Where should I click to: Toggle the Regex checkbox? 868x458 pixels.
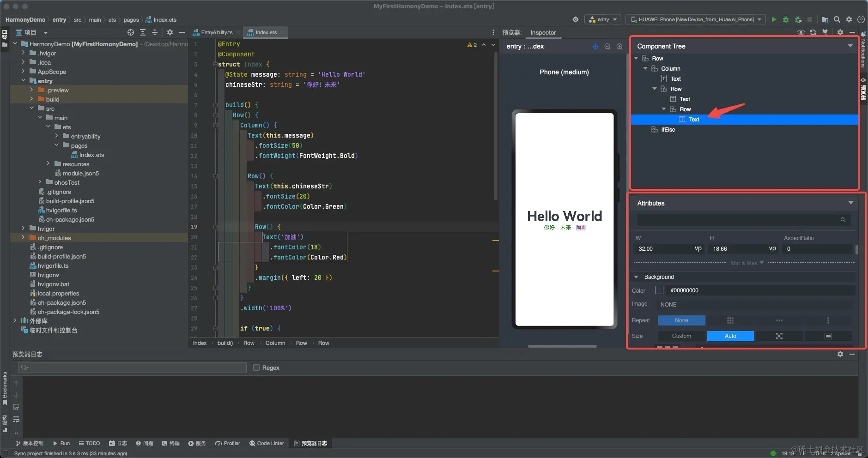coord(256,368)
